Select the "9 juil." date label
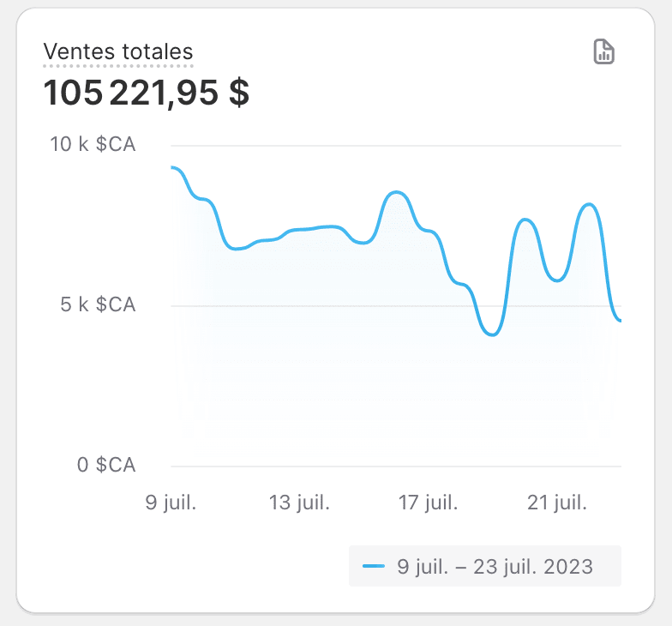This screenshot has height=626, width=672. coord(171,503)
